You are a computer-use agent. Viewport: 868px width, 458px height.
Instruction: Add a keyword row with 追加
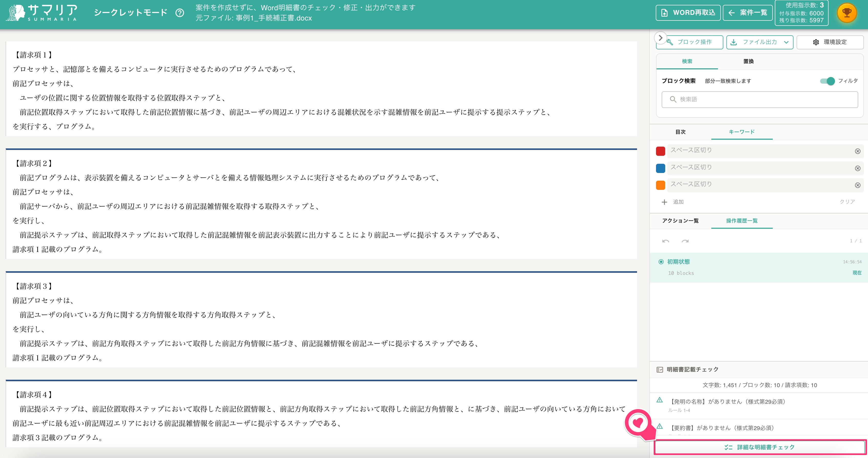pyautogui.click(x=673, y=202)
